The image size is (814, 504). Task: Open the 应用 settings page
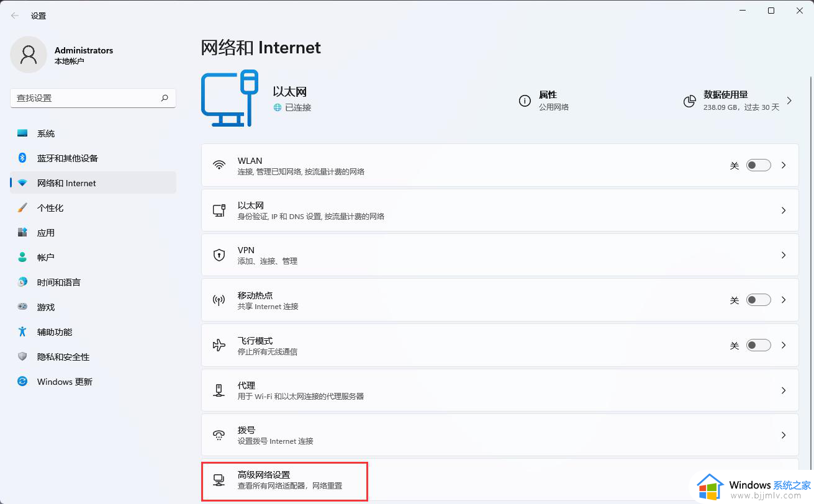point(93,233)
